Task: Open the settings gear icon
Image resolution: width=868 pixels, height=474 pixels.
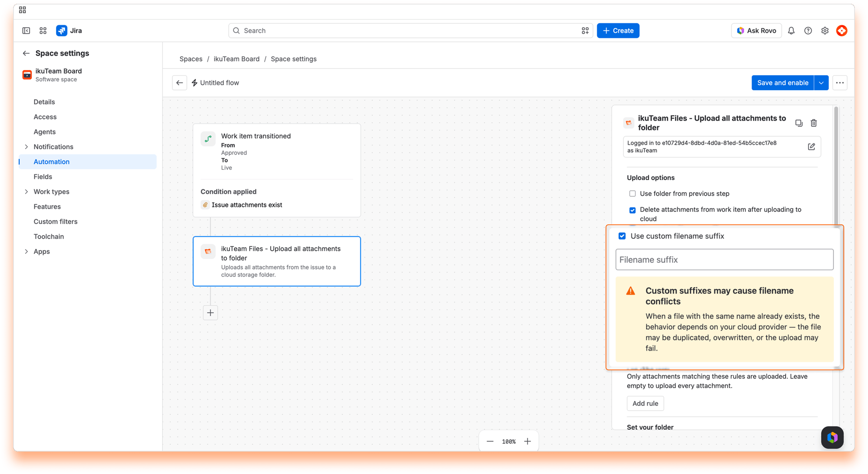Action: 825,30
